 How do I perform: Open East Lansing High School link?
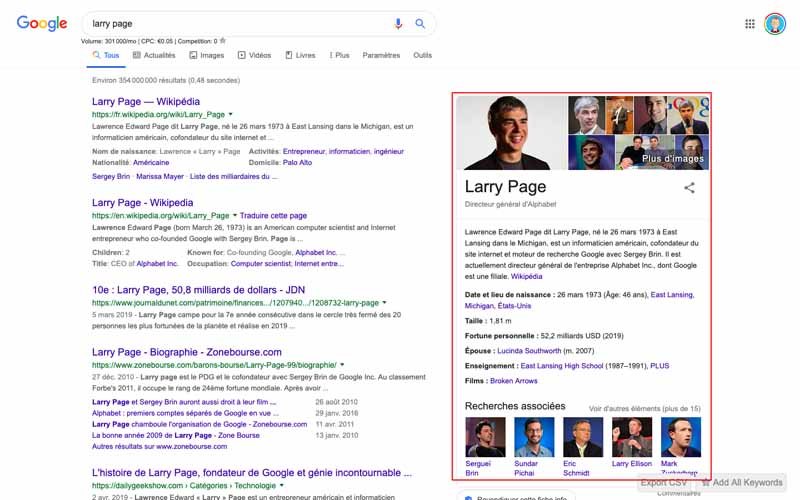(x=562, y=366)
